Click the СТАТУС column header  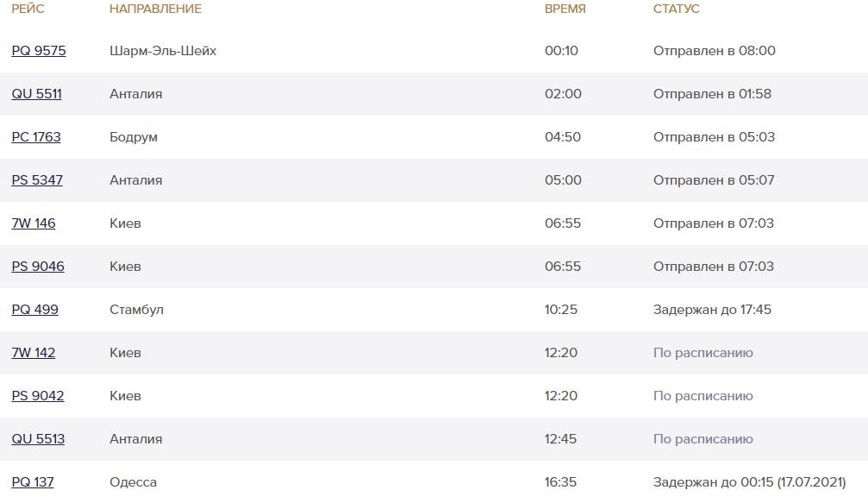(677, 9)
